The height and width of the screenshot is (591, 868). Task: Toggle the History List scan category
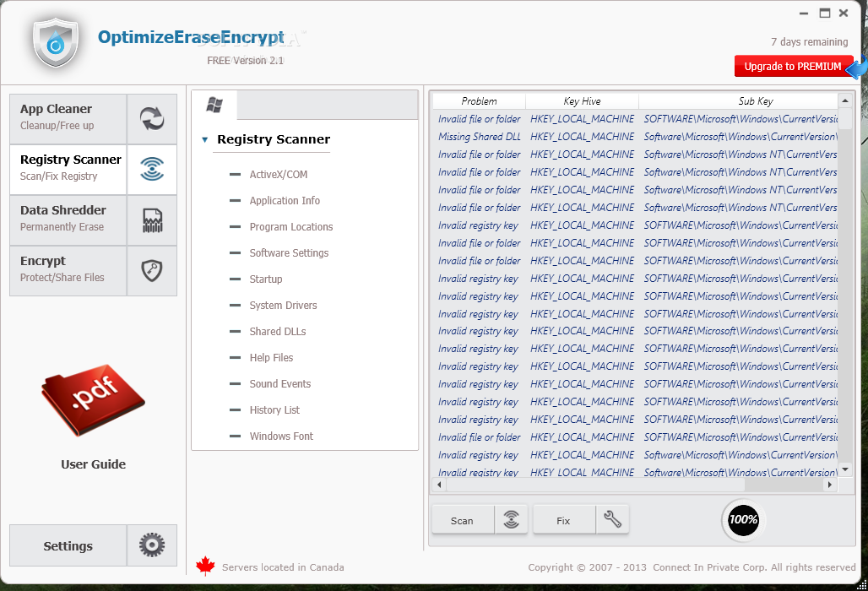pos(264,410)
